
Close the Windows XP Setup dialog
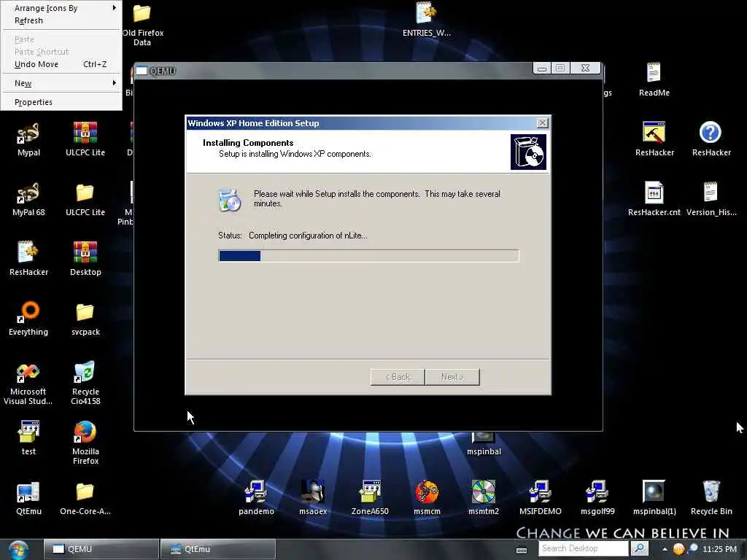click(542, 122)
